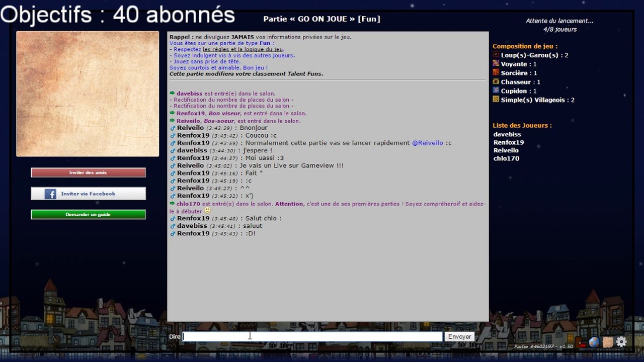Screen dimensions: 644x362
Task: Open the parchment scroll icon at bottom right
Action: pyautogui.click(x=608, y=342)
